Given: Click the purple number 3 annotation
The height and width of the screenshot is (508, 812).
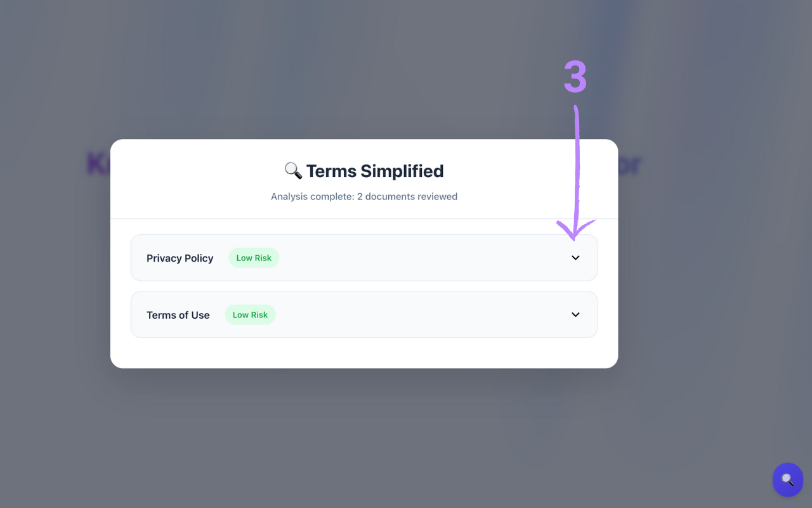Looking at the screenshot, I should point(575,77).
